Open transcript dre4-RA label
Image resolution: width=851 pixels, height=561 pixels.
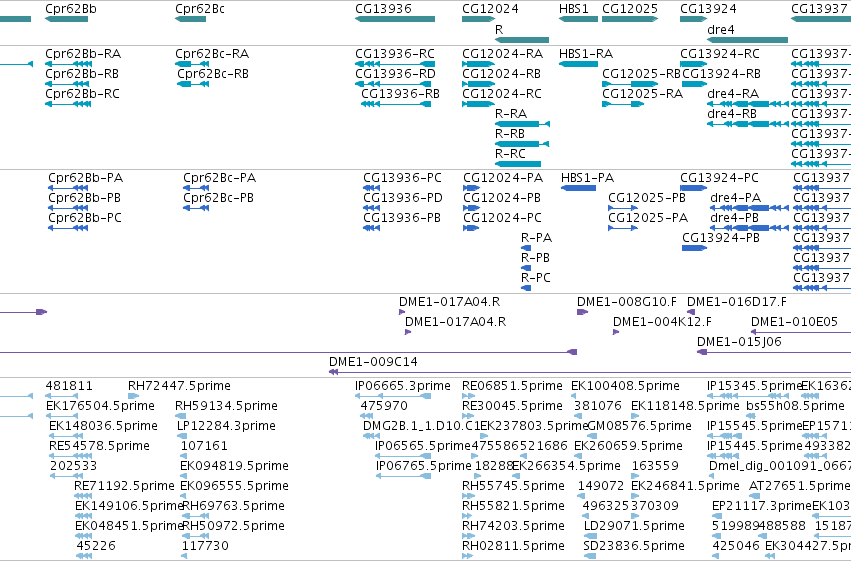733,94
